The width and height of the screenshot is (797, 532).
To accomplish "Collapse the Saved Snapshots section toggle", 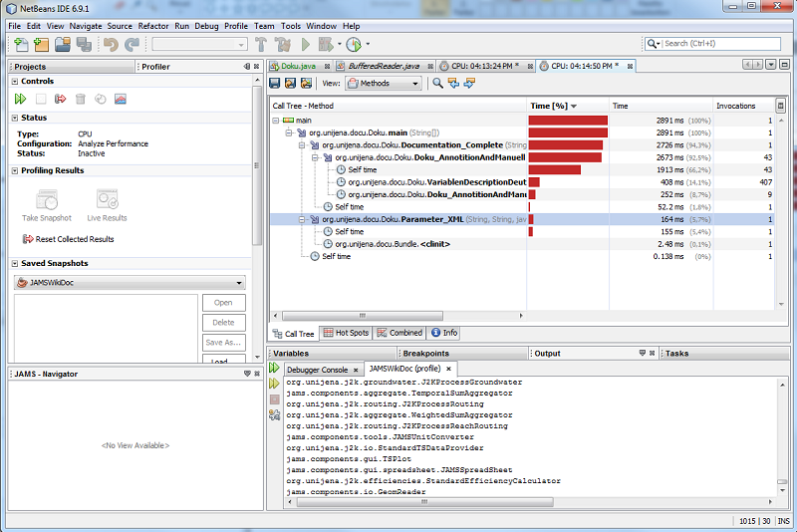I will pyautogui.click(x=15, y=263).
